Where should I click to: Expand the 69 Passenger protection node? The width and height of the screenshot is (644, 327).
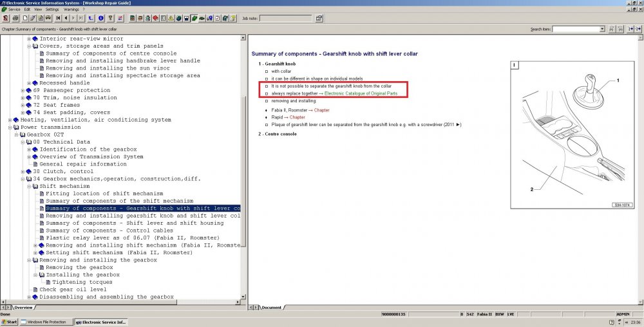click(23, 90)
